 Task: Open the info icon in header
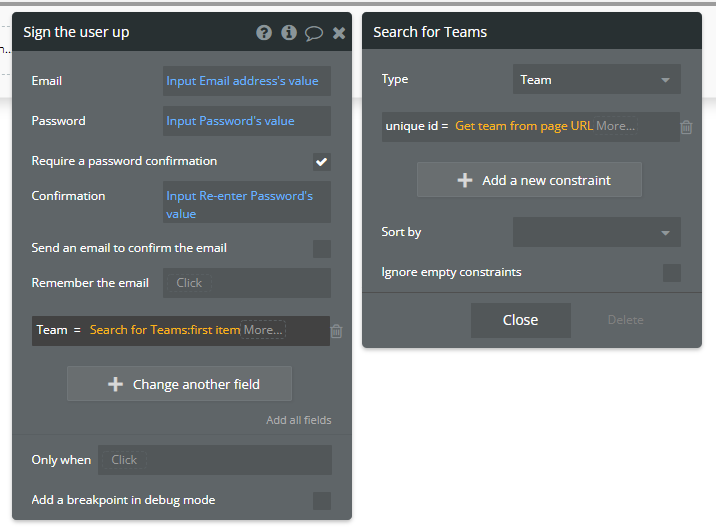(289, 32)
